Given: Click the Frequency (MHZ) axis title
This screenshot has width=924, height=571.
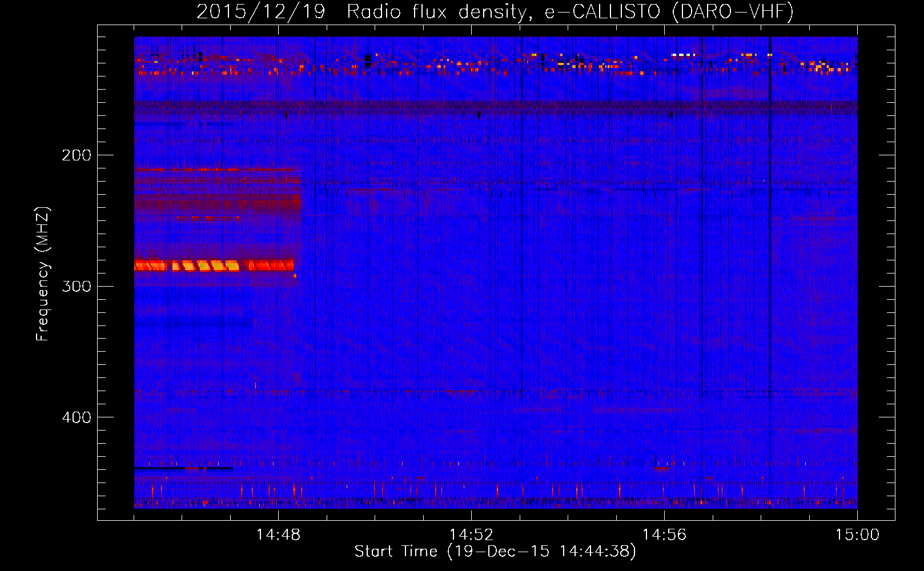Looking at the screenshot, I should 43,274.
